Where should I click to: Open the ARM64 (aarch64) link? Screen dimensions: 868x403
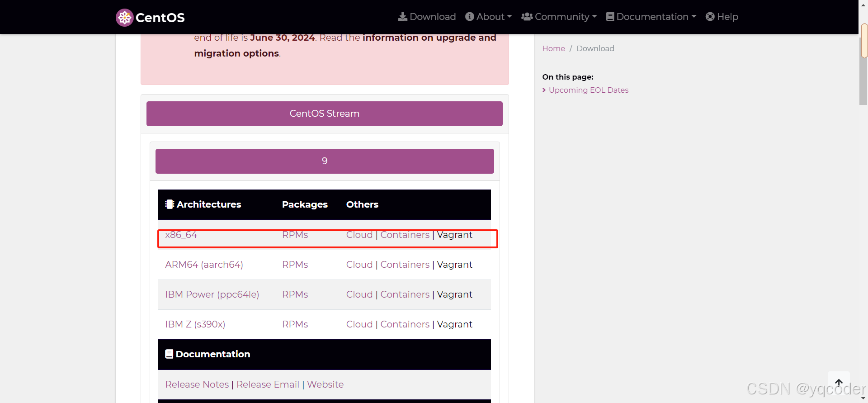point(204,265)
